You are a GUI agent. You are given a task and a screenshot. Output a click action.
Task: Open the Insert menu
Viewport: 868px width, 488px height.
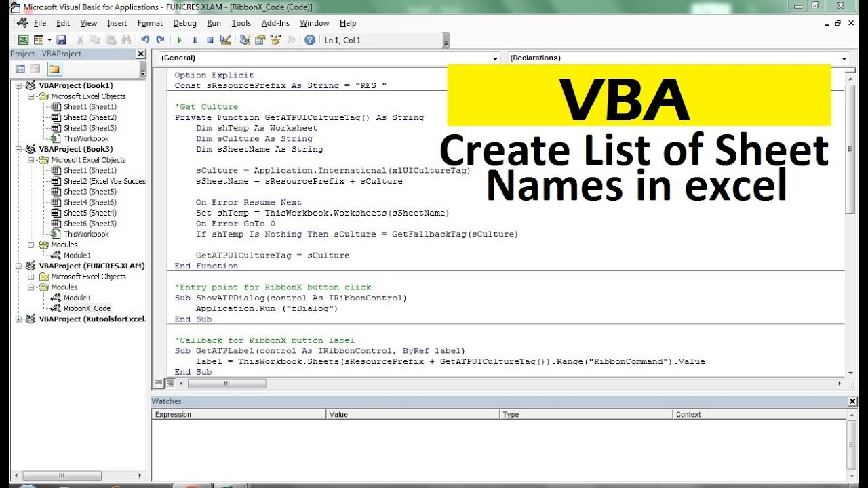tap(117, 23)
